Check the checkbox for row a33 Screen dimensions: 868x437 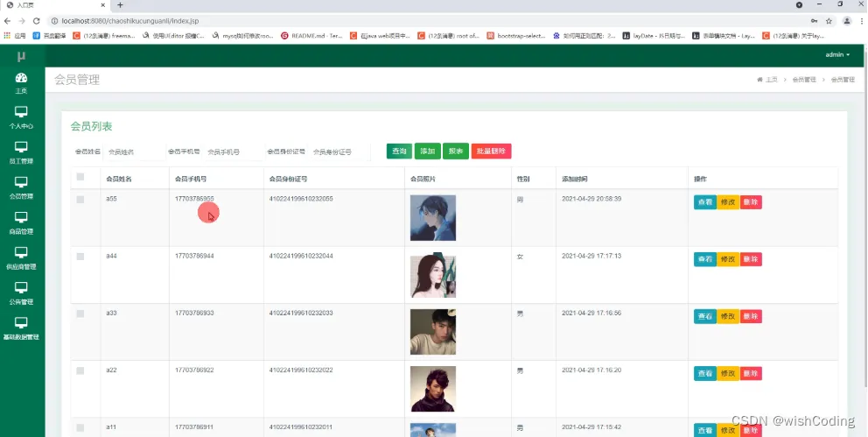pyautogui.click(x=80, y=314)
